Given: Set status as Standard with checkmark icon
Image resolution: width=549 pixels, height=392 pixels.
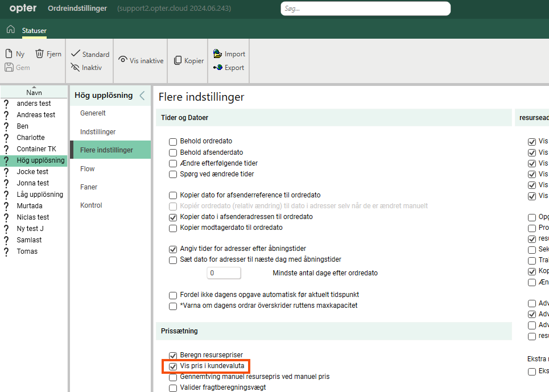Looking at the screenshot, I should (76, 54).
